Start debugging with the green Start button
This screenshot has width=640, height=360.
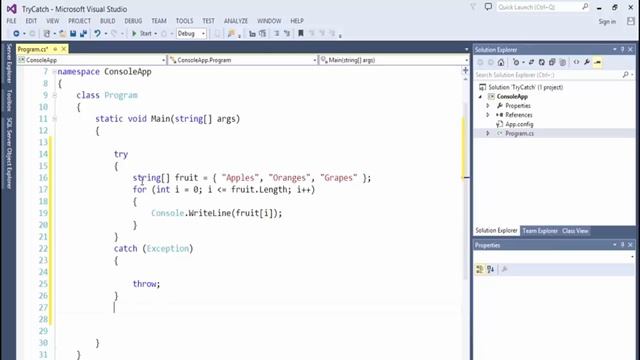[x=142, y=33]
